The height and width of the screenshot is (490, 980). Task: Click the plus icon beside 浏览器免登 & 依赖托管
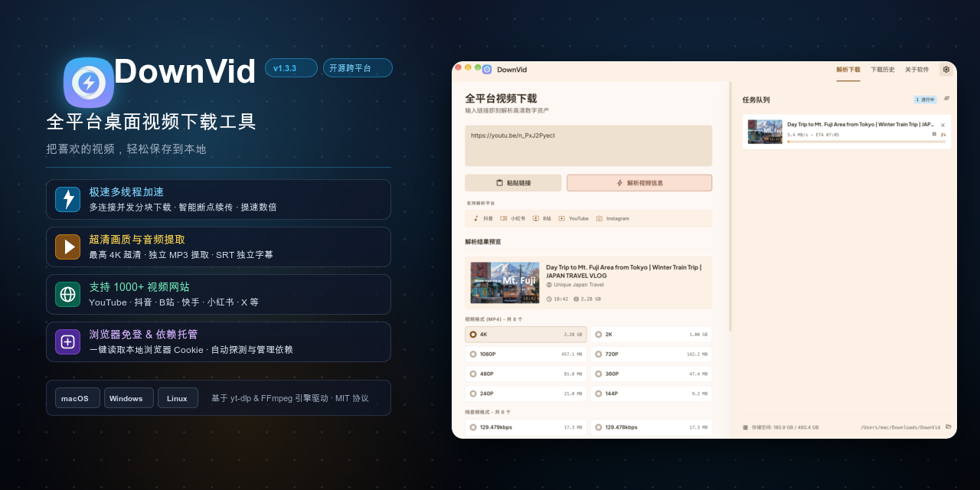click(x=68, y=341)
